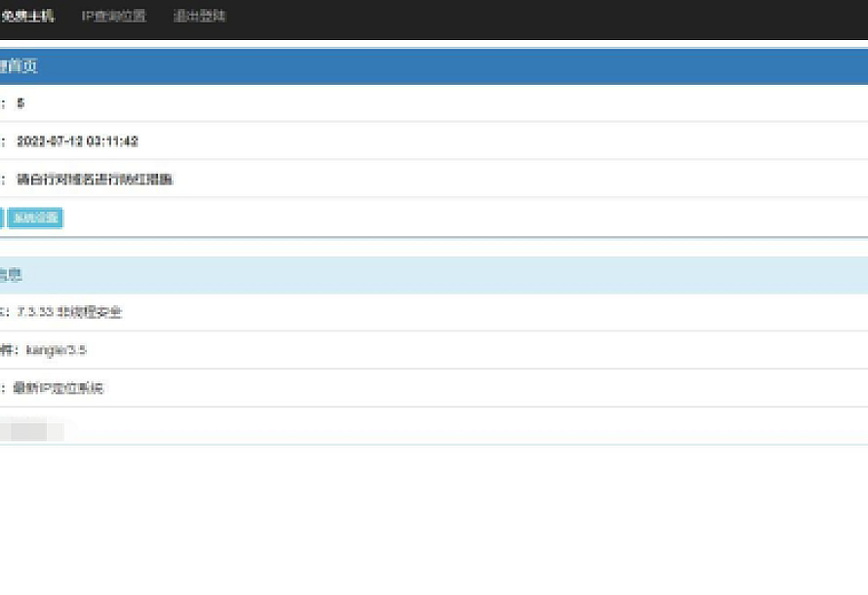Click the 最新IP定位系统 description text
Viewport: 868px width, 595px height.
[58, 388]
